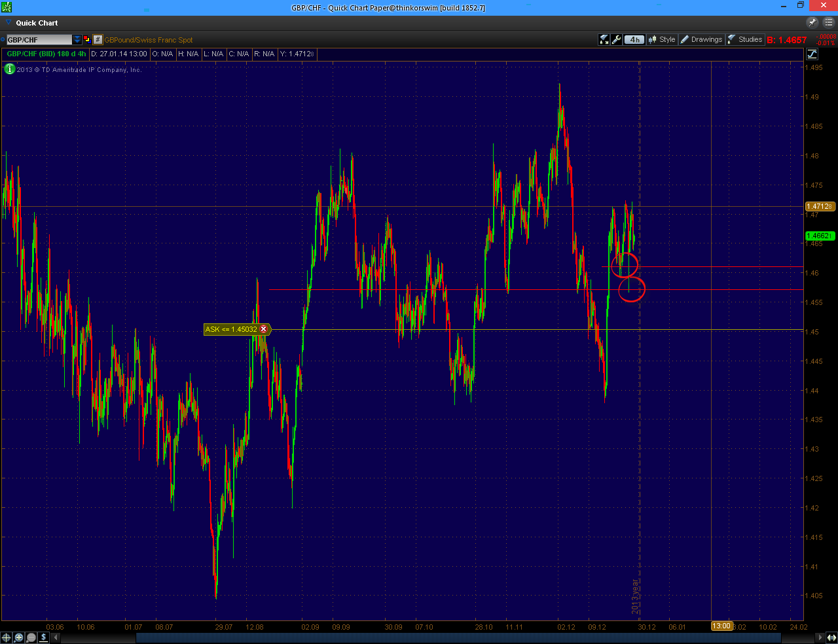Click the 1.47128 price bubble on axis
Viewport: 838px width, 644px height.
click(819, 206)
